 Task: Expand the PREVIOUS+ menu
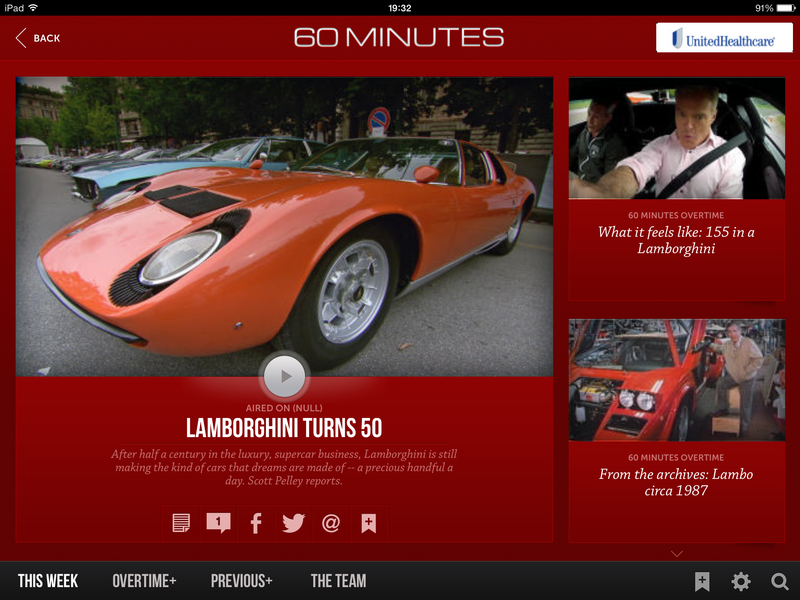pyautogui.click(x=242, y=581)
